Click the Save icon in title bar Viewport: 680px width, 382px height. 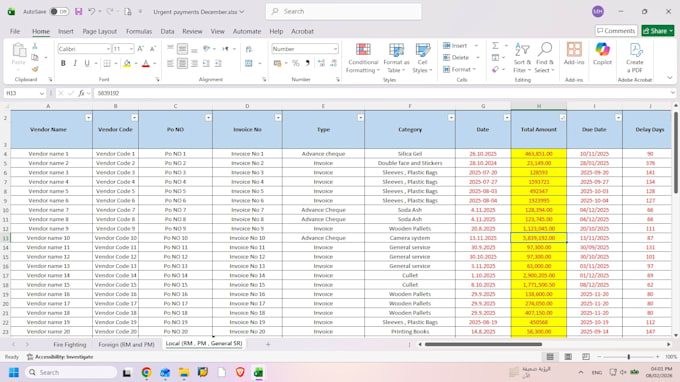tap(78, 12)
